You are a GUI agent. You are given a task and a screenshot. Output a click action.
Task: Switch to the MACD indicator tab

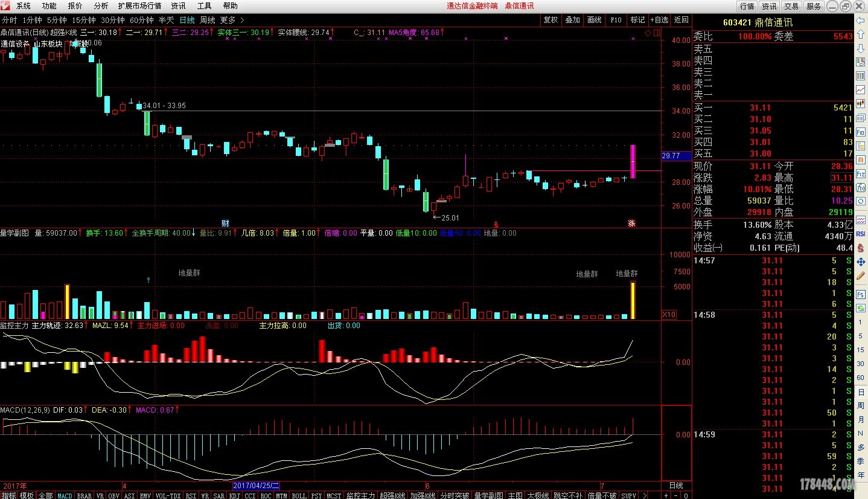65,495
